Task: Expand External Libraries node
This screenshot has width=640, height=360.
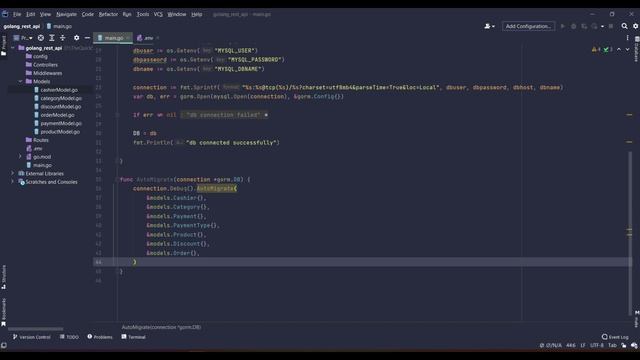Action: tap(13, 173)
